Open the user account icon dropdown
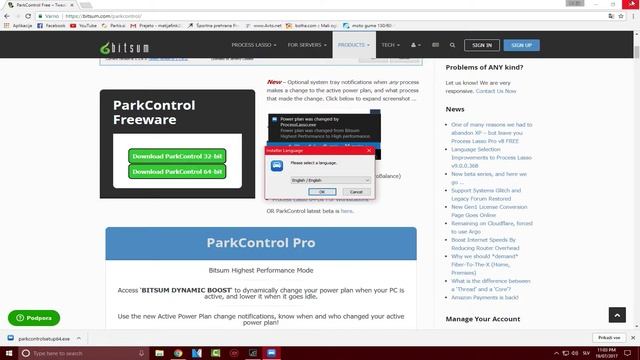Image resolution: width=640 pixels, height=360 pixels. click(x=416, y=45)
